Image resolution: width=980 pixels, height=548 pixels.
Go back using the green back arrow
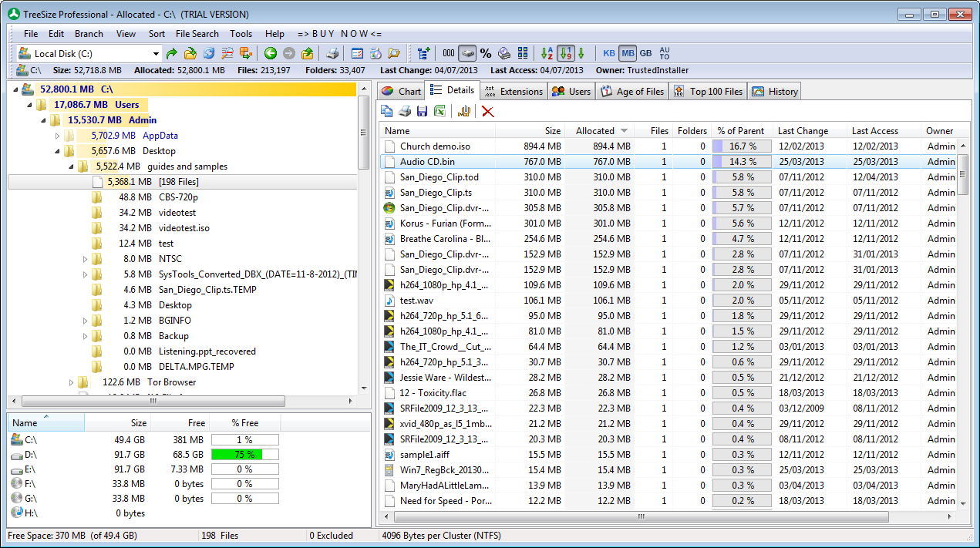point(269,52)
